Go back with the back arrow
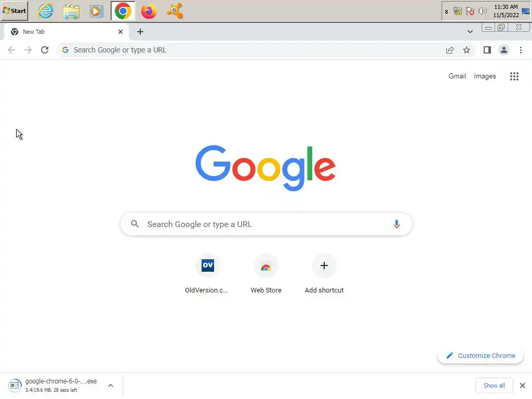Screen dimensions: 532x399 pos(11,50)
